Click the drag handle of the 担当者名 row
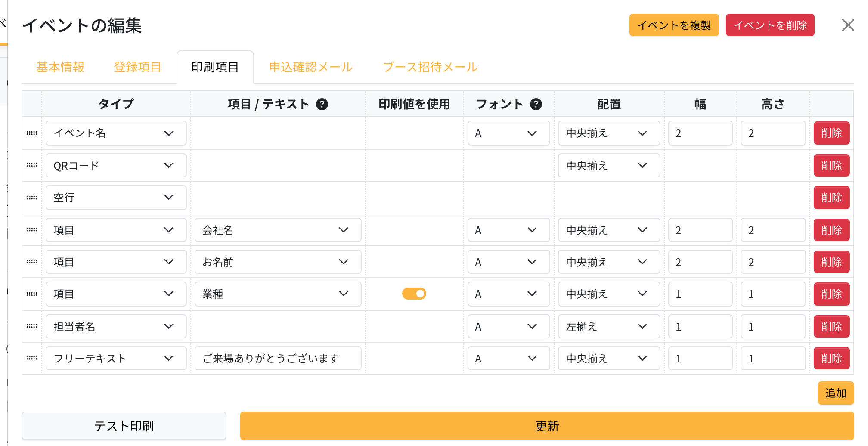The height and width of the screenshot is (446, 868). 32,326
